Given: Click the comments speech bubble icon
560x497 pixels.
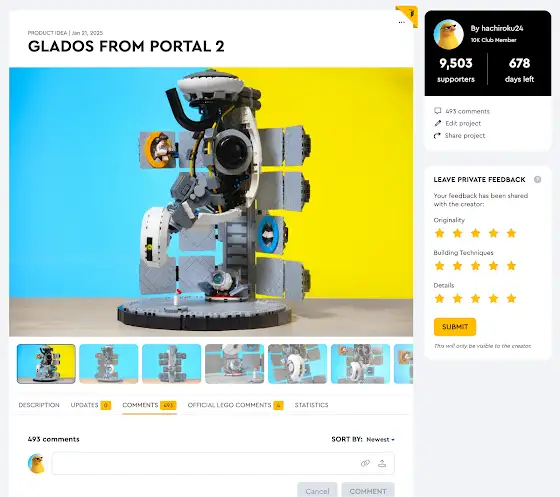Looking at the screenshot, I should (438, 111).
